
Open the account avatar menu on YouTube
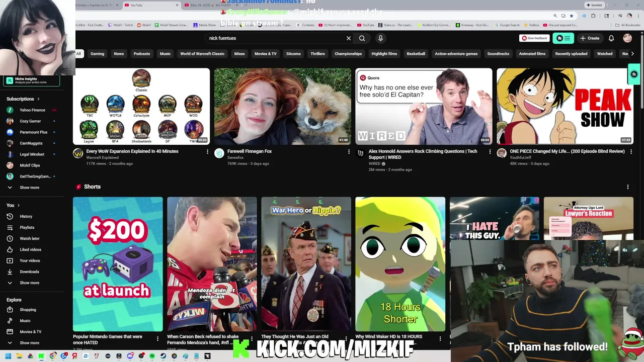coord(627,38)
